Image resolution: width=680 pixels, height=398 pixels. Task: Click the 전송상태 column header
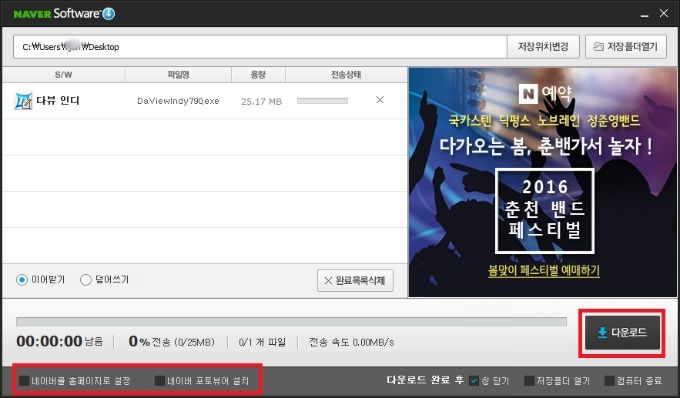346,75
